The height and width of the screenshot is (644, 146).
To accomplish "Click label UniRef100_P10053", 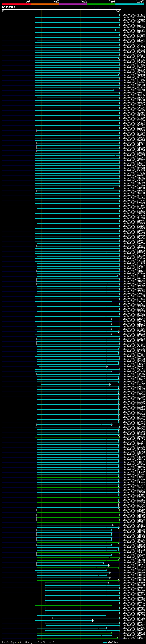I will pyautogui.click(x=133, y=424).
